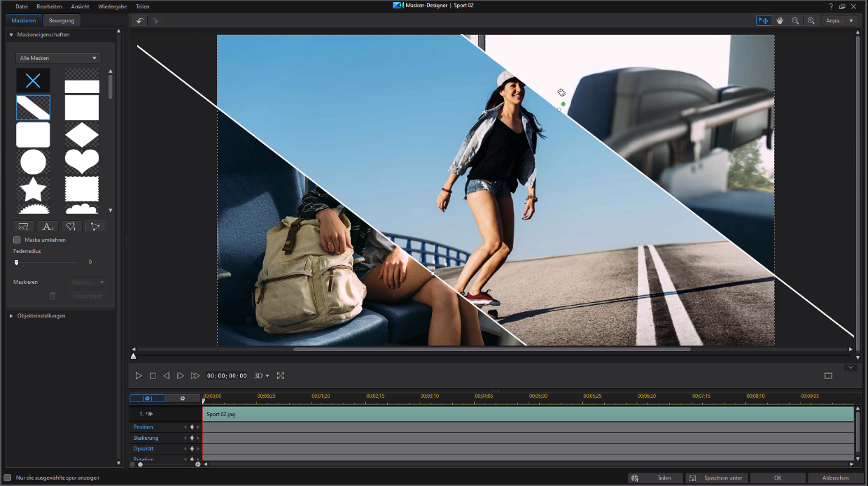Open the help question mark icon

pyautogui.click(x=831, y=6)
